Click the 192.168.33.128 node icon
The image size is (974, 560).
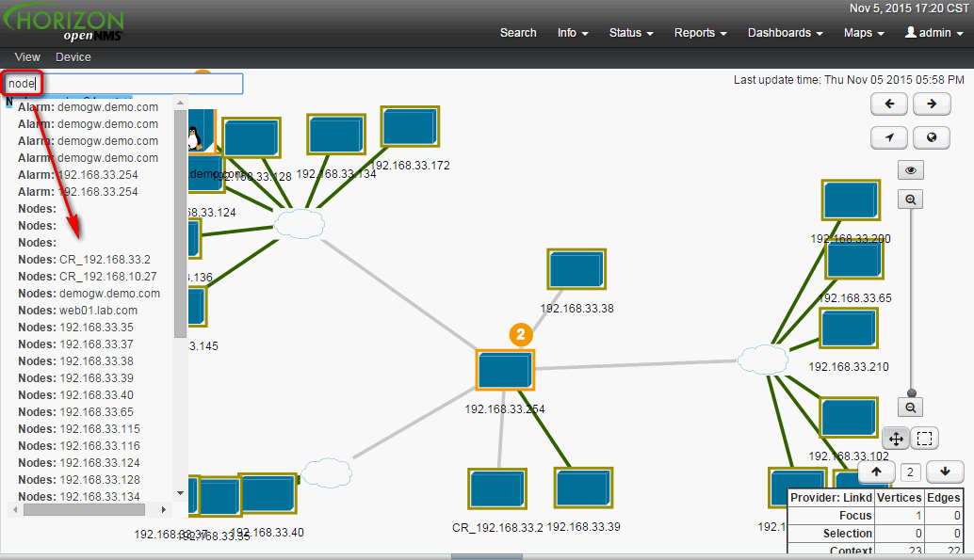tap(252, 137)
